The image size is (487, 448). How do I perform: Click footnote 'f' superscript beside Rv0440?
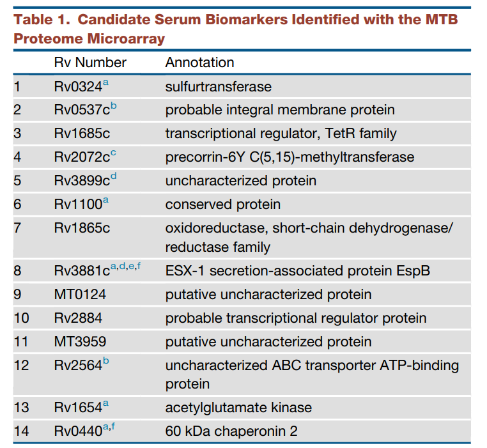112,426
